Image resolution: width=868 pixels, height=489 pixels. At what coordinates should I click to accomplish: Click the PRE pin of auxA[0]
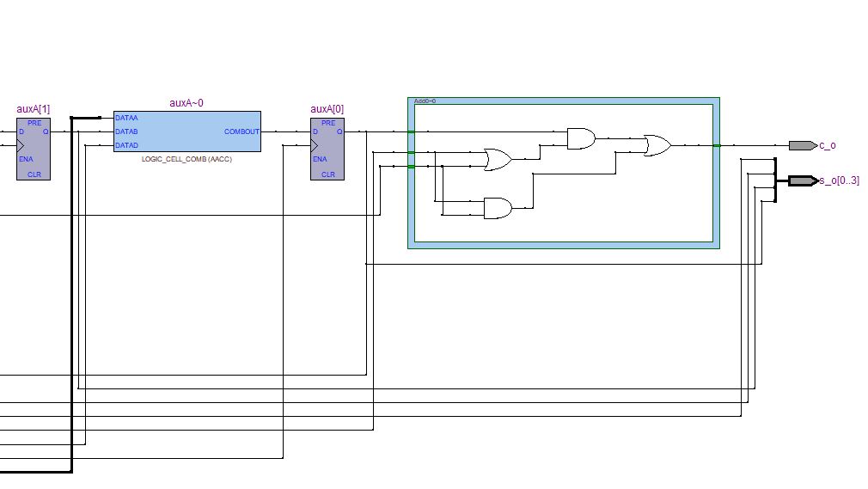(x=327, y=123)
